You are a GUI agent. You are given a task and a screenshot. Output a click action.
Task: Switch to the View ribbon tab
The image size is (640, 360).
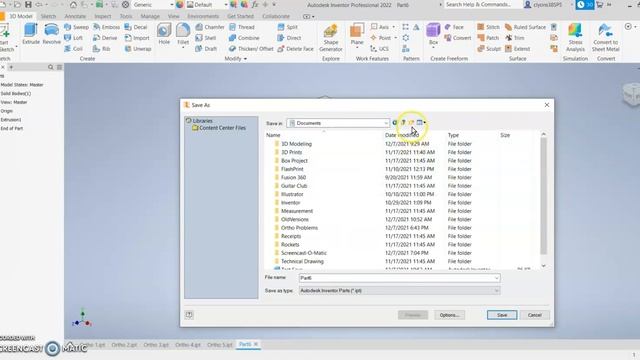point(173,16)
